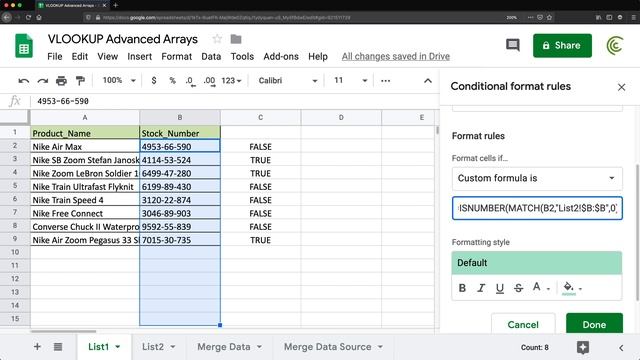Click the Default green style preview
This screenshot has width=640, height=360.
[537, 263]
